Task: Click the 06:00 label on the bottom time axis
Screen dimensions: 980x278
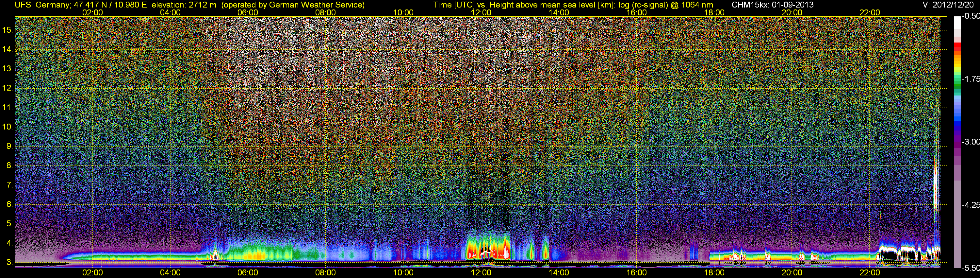Action: [x=248, y=273]
